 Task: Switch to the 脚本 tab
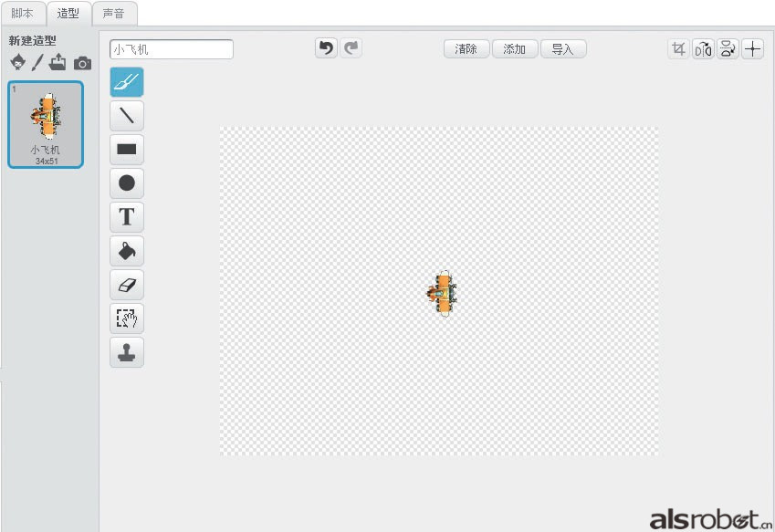pyautogui.click(x=23, y=14)
